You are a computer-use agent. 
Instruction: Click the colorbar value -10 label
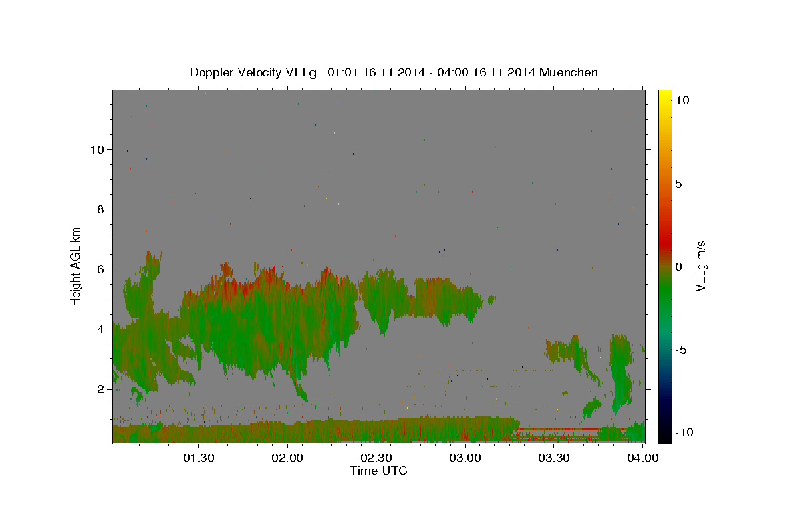point(684,433)
